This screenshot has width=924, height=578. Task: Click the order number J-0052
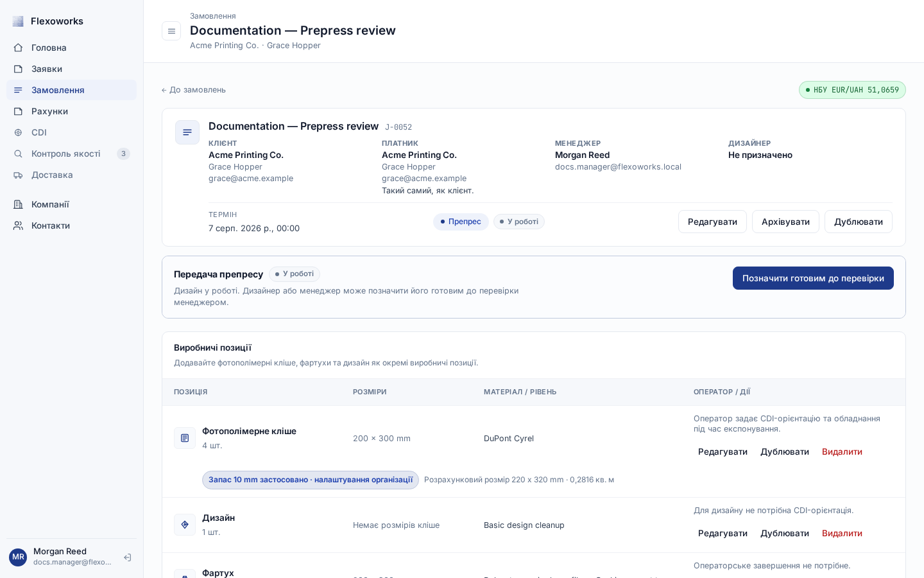(x=398, y=127)
